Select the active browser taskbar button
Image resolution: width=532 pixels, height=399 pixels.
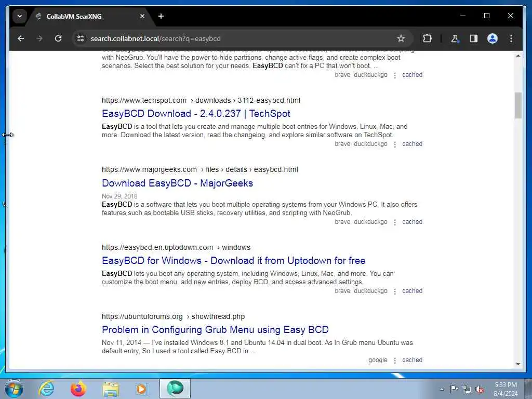175,389
